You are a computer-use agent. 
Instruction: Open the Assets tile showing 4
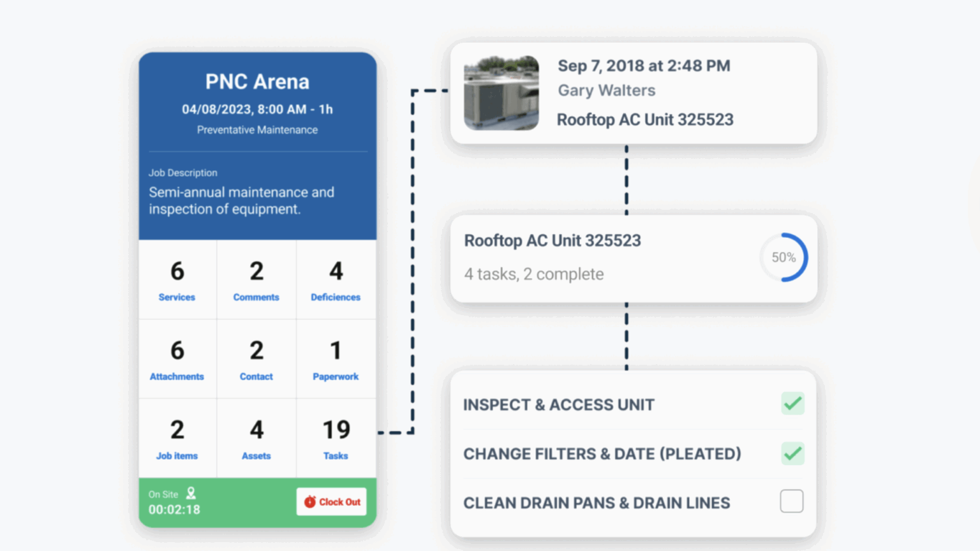pyautogui.click(x=256, y=437)
